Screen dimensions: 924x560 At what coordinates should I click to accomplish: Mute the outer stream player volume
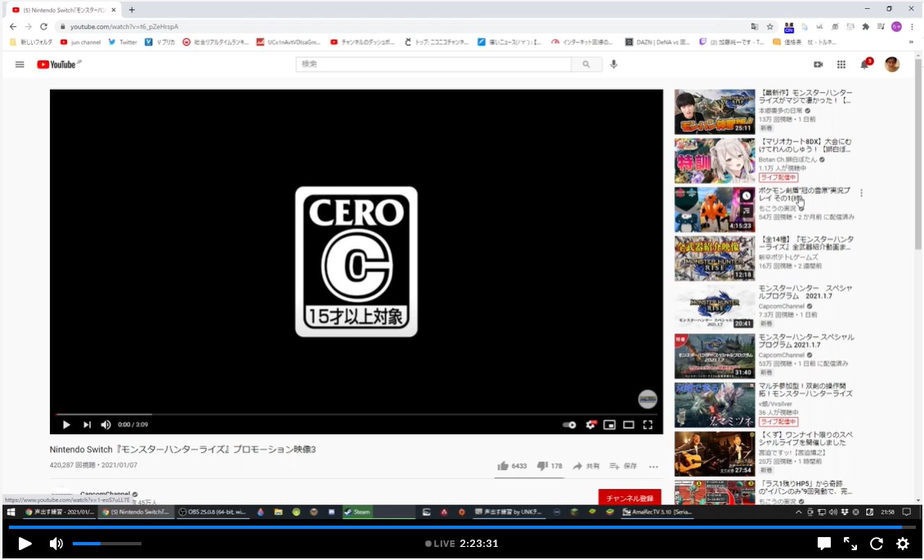coord(56,544)
